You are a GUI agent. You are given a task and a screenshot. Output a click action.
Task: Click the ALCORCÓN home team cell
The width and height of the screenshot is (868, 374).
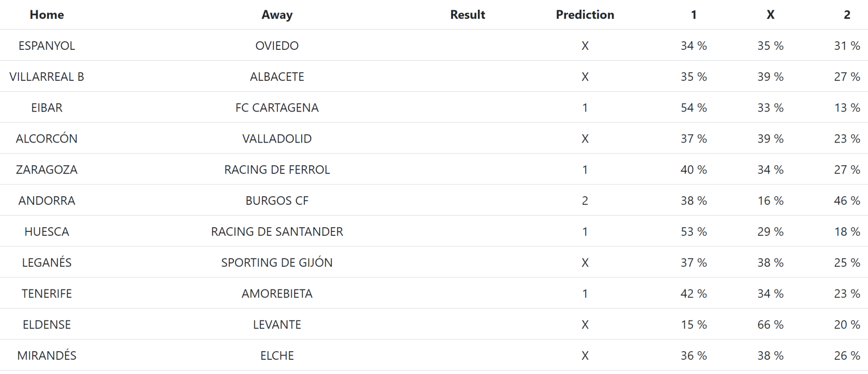[47, 139]
